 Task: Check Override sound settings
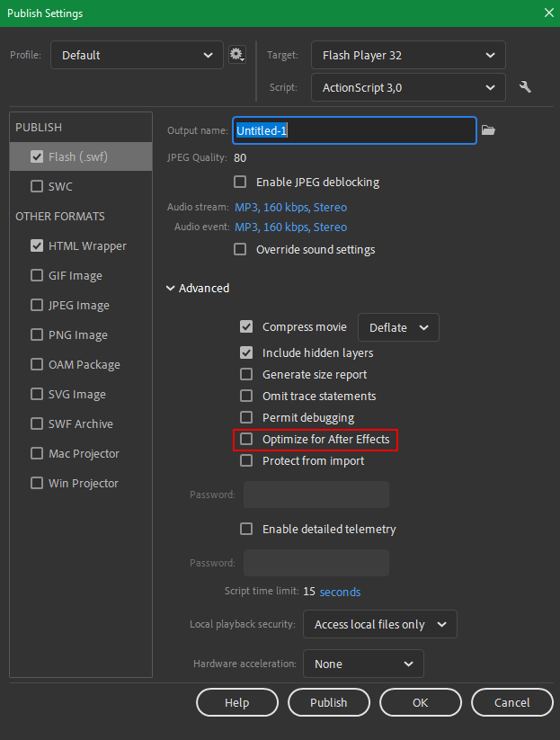point(240,251)
